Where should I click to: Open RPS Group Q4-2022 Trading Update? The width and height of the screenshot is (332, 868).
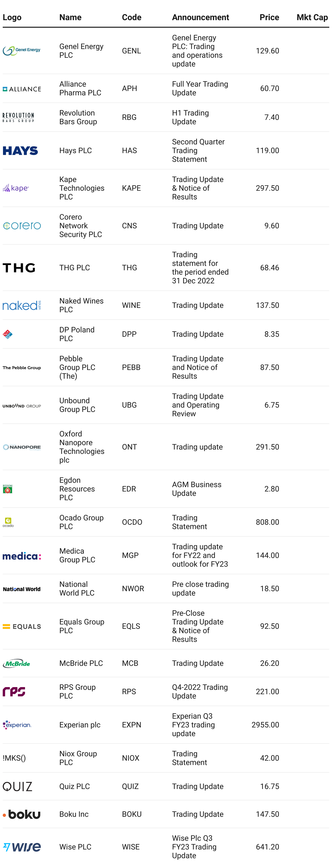pyautogui.click(x=200, y=691)
